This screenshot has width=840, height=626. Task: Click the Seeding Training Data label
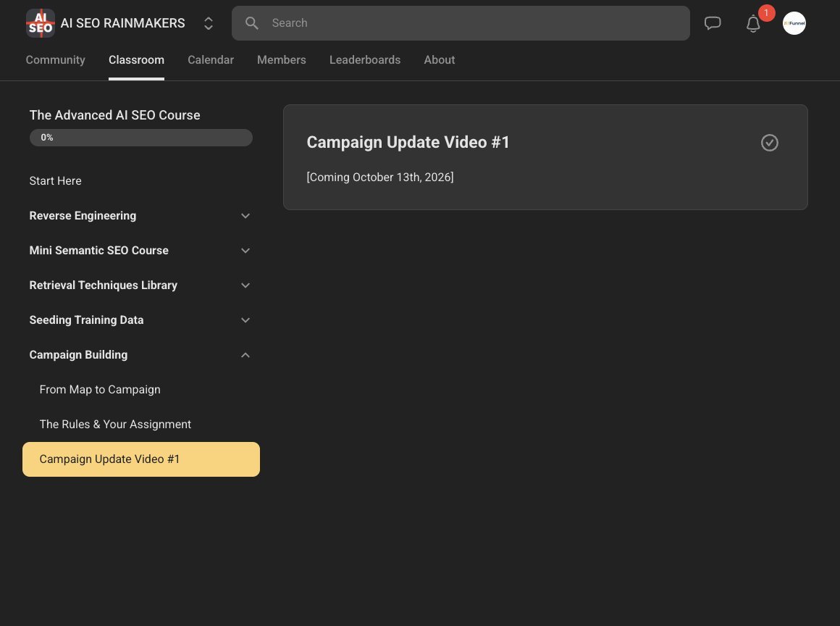coord(86,320)
